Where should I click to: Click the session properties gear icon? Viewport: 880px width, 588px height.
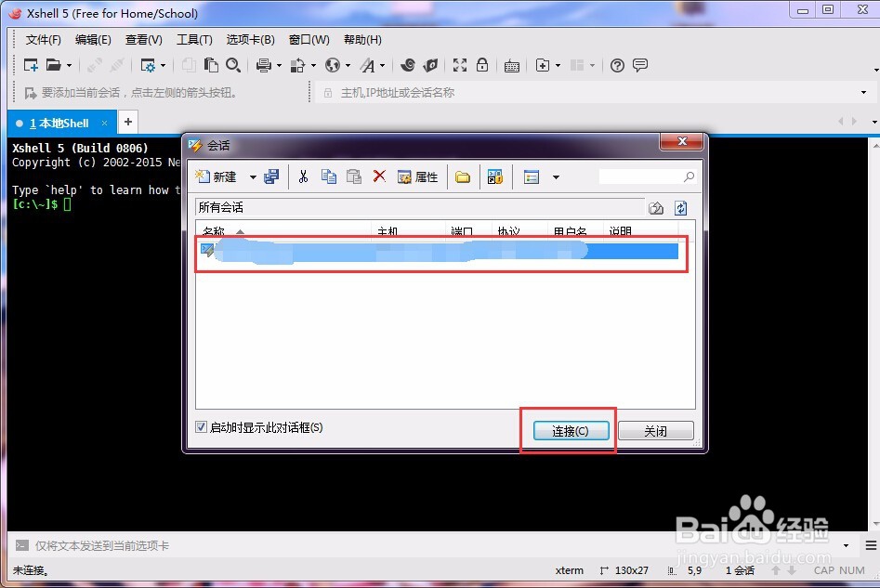tap(148, 66)
